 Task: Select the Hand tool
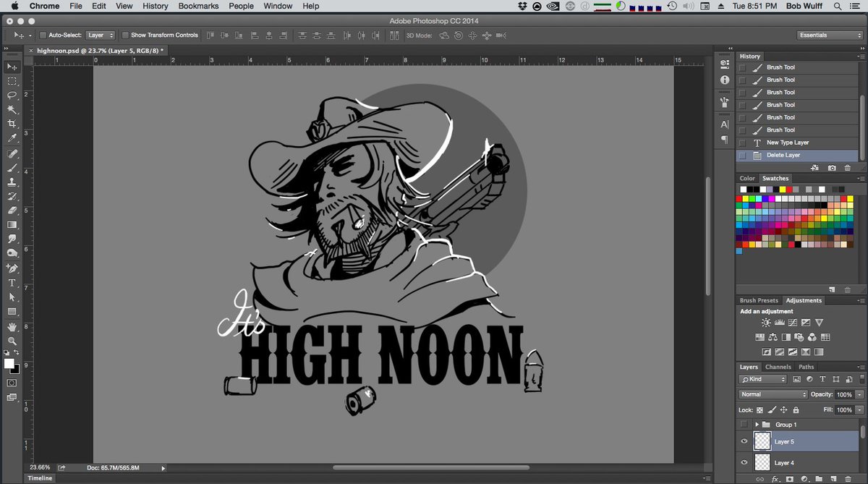(x=12, y=327)
